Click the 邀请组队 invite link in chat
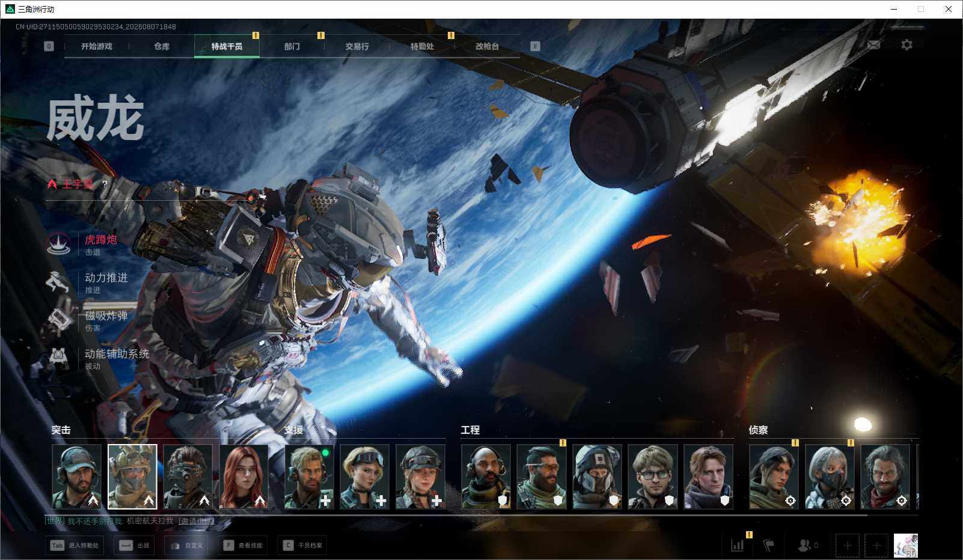 197,521
